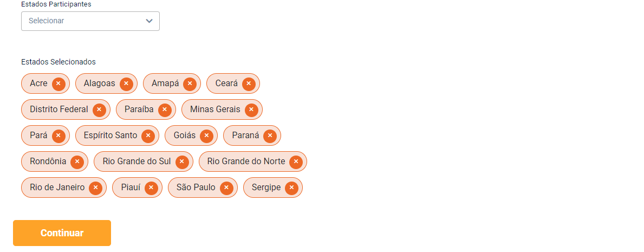Viewport: 644px width, 252px height.
Task: Remove the Goiás chip
Action: tap(206, 135)
